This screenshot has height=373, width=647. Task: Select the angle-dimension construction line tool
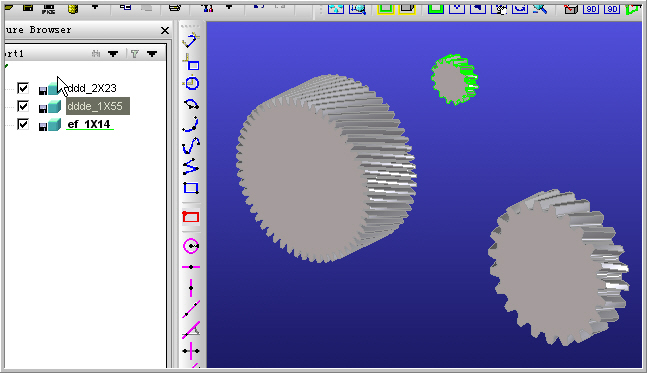point(191,330)
